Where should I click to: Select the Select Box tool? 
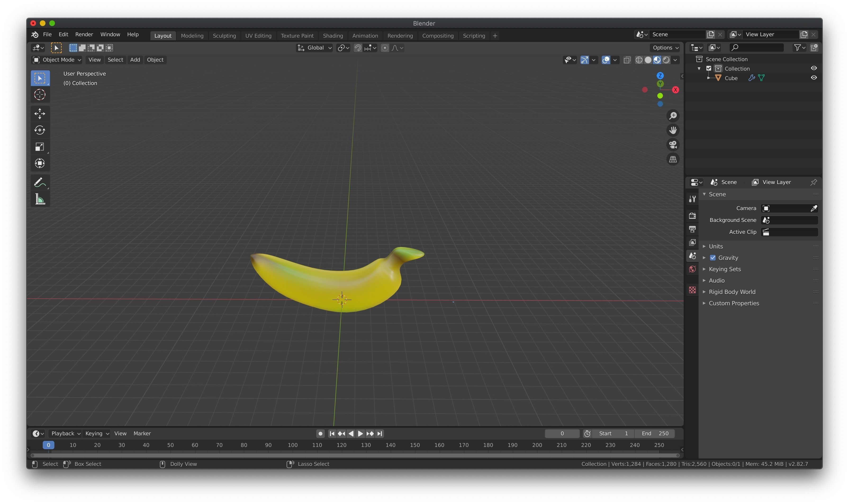[40, 78]
